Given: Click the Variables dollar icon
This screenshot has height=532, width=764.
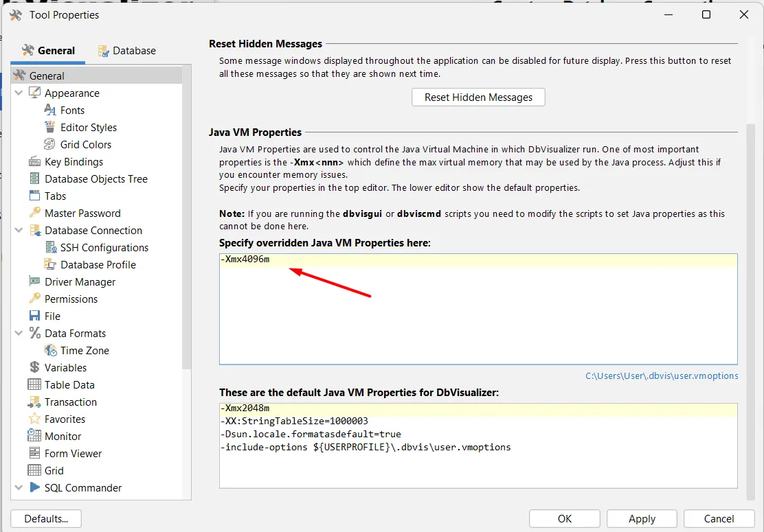Looking at the screenshot, I should pyautogui.click(x=34, y=367).
